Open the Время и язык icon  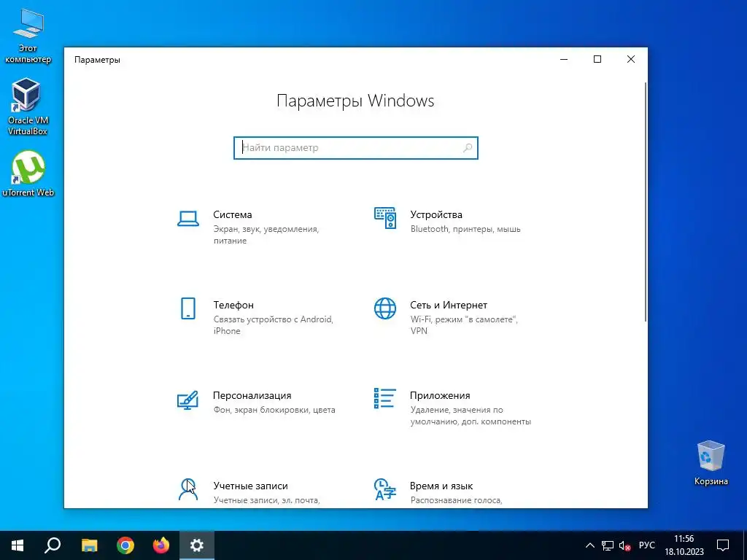[x=385, y=489]
